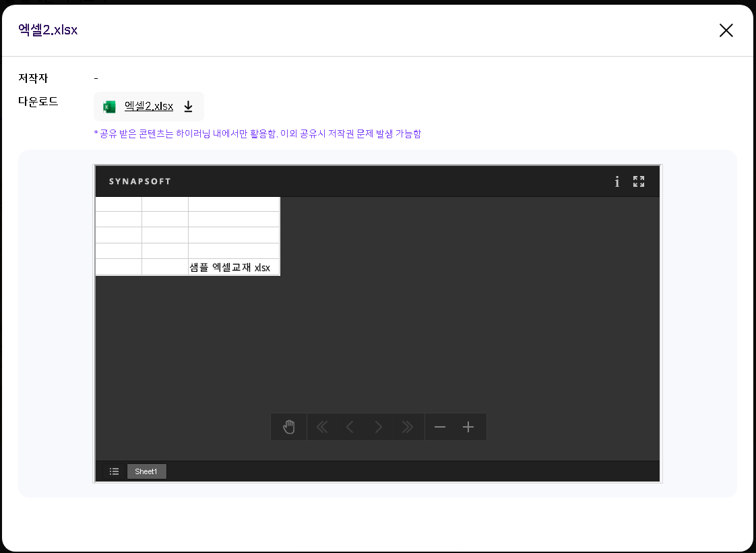The width and height of the screenshot is (756, 553).
Task: Click the download arrow icon
Action: coord(189,107)
